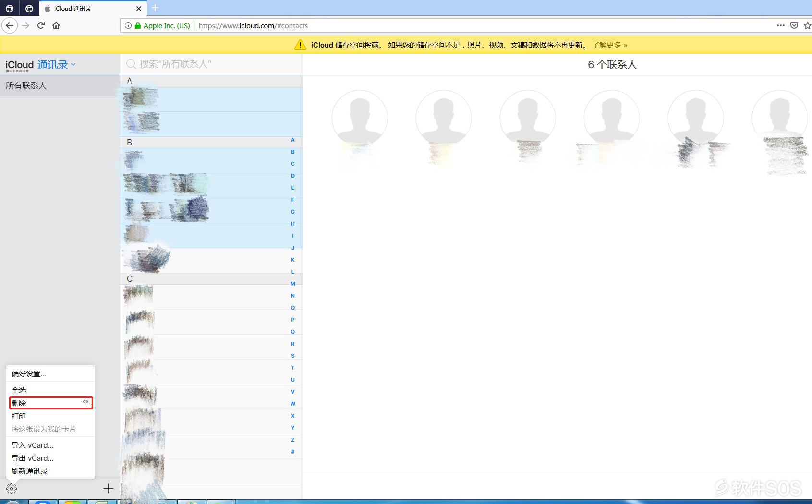This screenshot has height=504, width=812.
Task: Choose 删除 from the gear menu
Action: [x=50, y=403]
